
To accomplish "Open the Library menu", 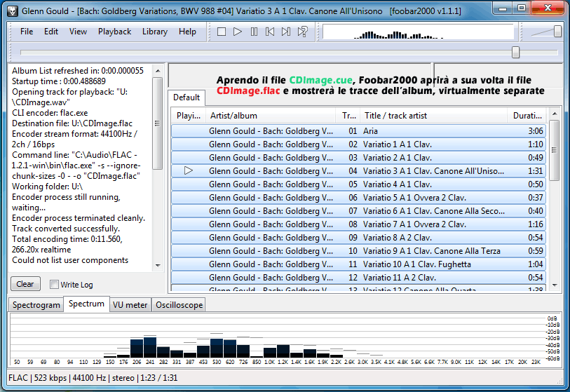I will (x=154, y=32).
